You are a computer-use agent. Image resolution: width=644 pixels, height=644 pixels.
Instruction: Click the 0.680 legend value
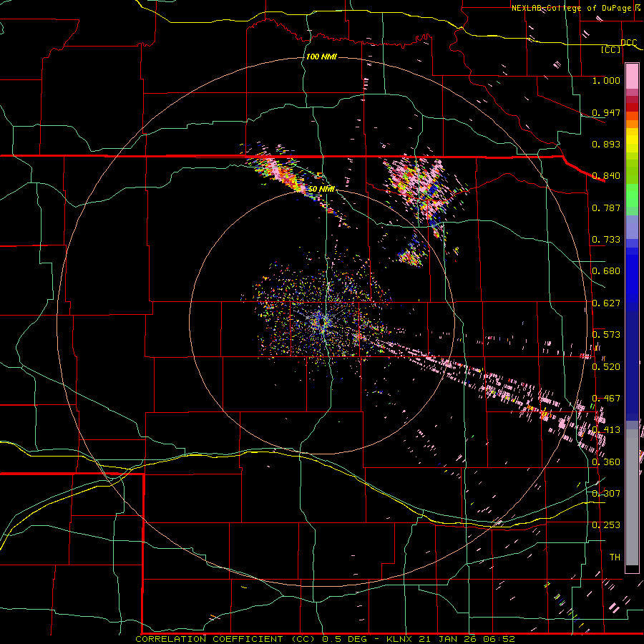click(606, 271)
